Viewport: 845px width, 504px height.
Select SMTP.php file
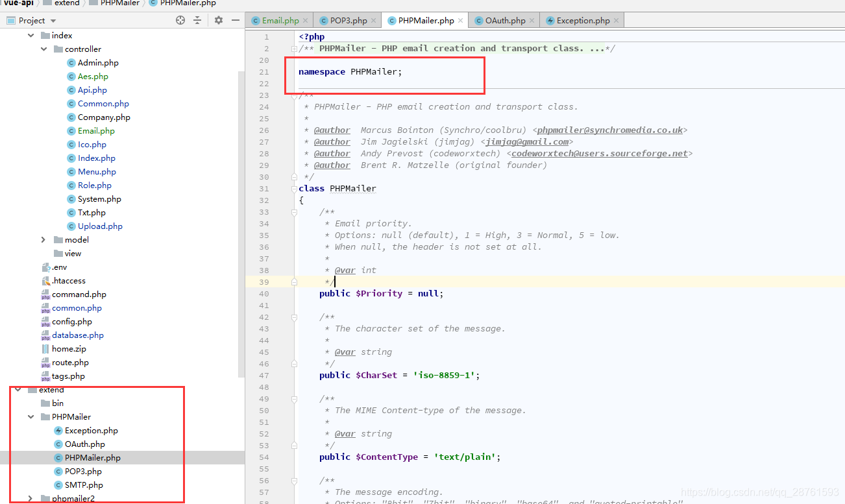tap(79, 485)
